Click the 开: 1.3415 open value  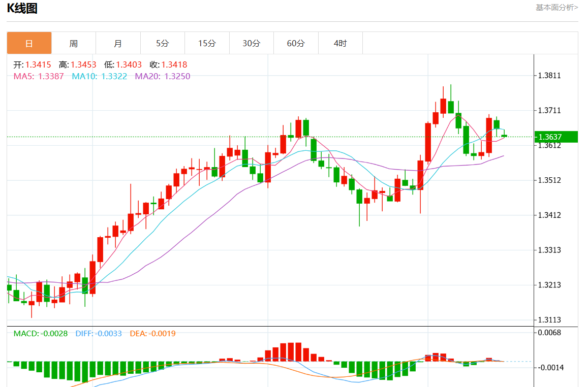point(32,65)
